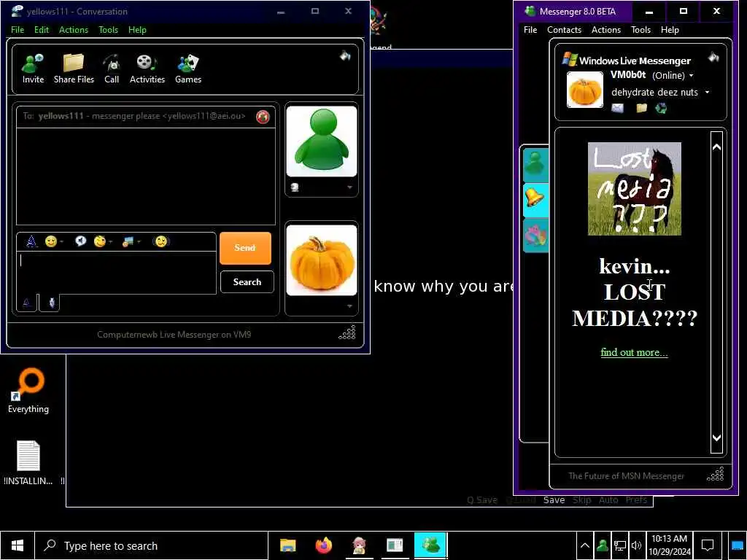Click Skip in the background game window
Screen dimensions: 747x560
(581, 500)
